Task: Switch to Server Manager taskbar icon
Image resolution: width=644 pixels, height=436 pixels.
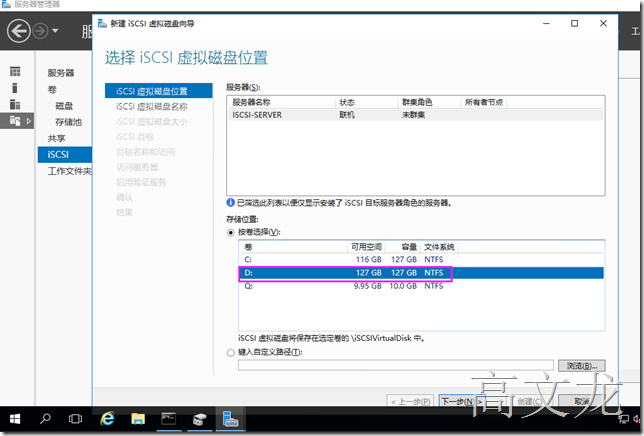Action: 230,419
